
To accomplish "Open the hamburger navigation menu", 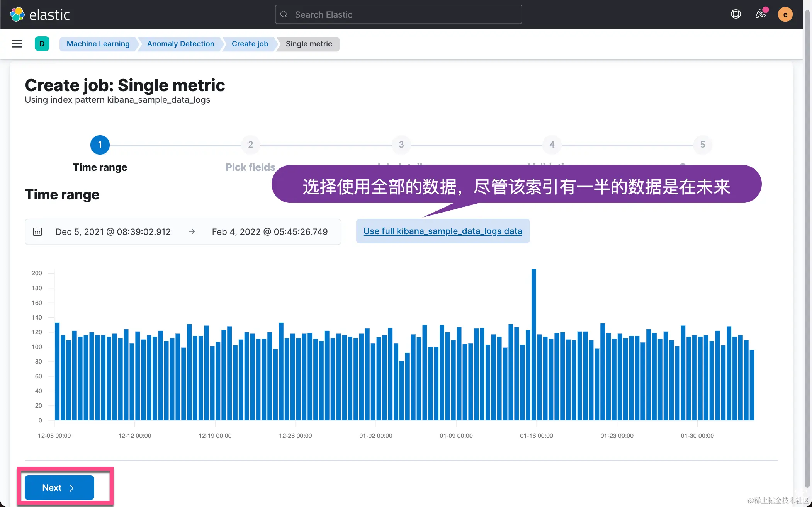I will tap(17, 44).
